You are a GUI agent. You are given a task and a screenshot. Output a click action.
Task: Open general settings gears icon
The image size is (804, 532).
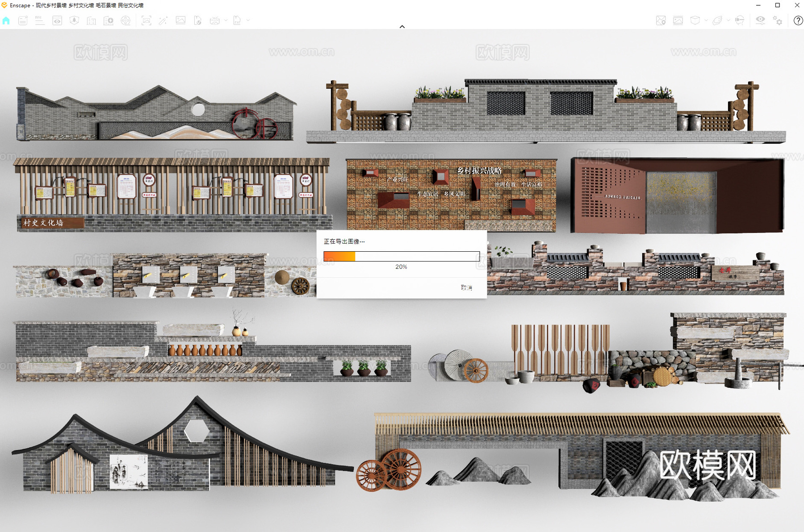click(778, 21)
